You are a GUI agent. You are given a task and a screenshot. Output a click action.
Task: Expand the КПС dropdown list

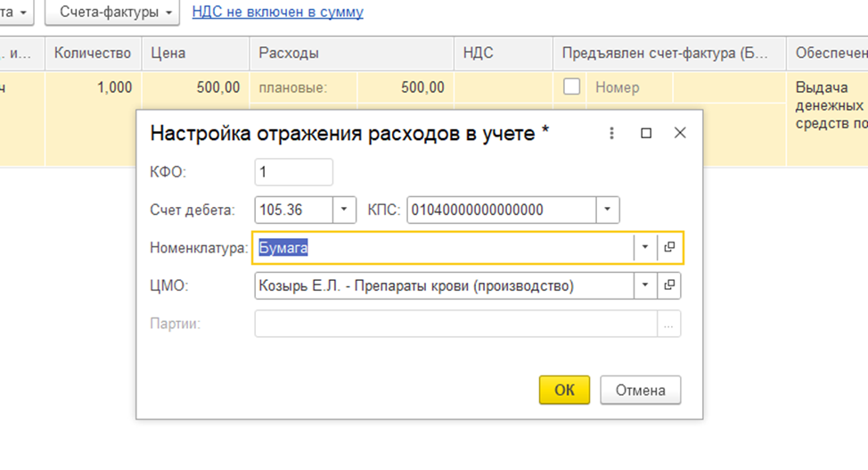[607, 210]
